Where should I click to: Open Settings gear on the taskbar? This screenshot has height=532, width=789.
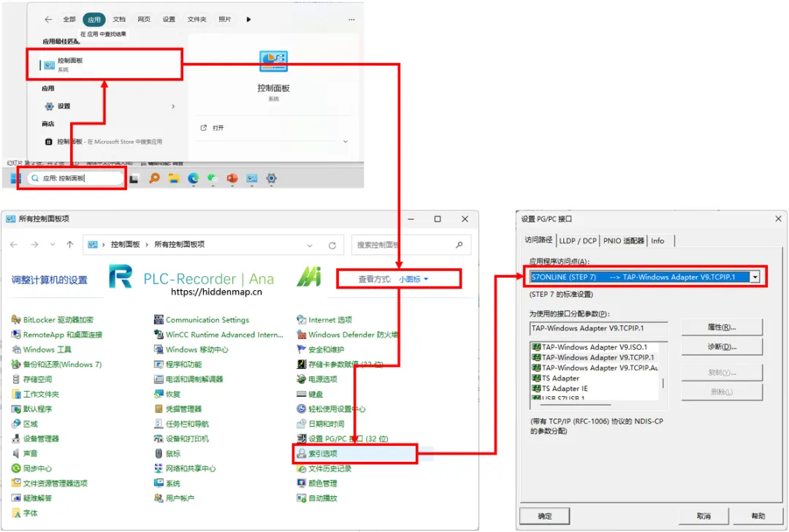271,178
